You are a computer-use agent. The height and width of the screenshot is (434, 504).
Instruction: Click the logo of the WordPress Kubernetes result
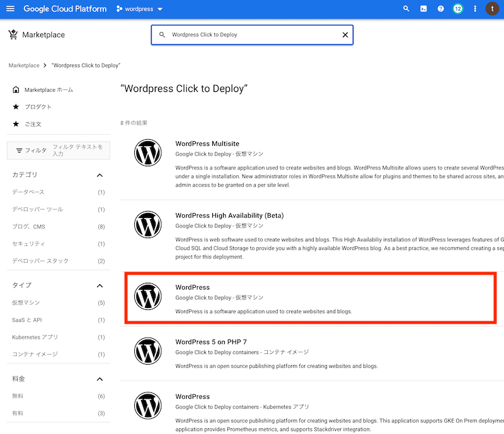point(148,406)
